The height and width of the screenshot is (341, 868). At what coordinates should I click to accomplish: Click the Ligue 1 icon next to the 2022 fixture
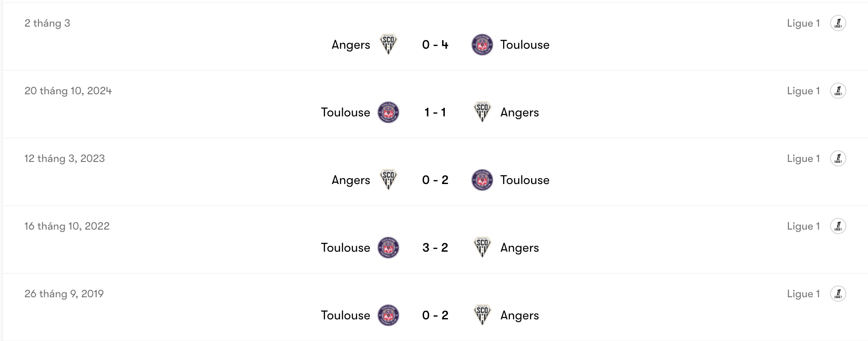[839, 226]
